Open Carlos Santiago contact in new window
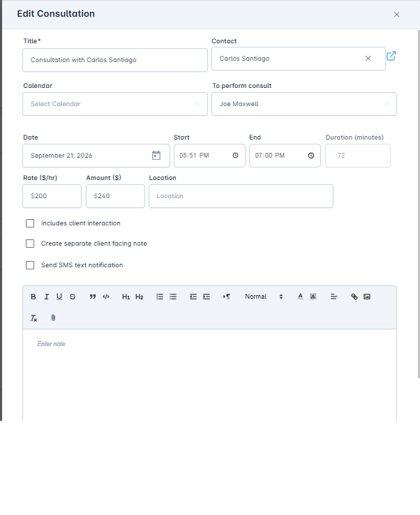Viewport: 420px width, 515px height. coord(391,56)
